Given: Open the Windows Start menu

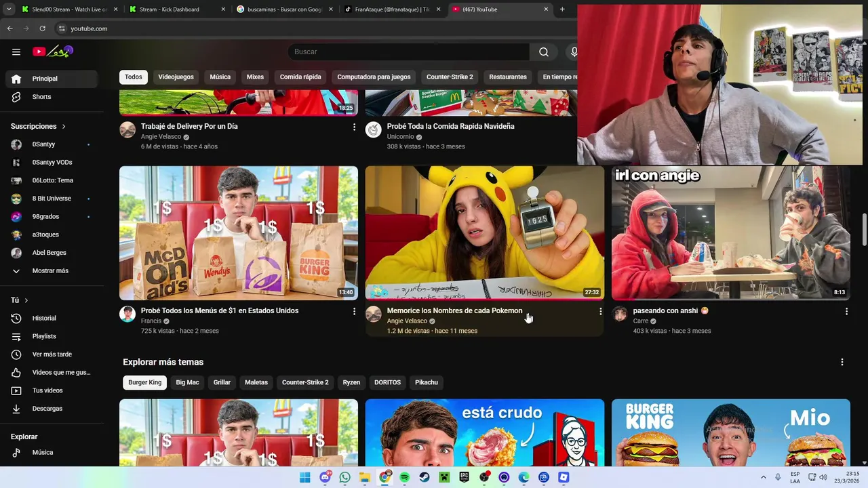Looking at the screenshot, I should (305, 477).
